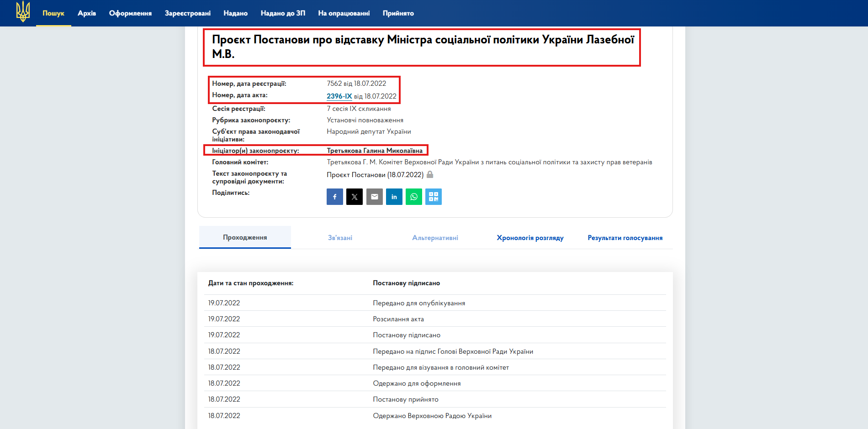Viewport: 868px width, 429px height.
Task: Click the Установчі повноваження rubric value
Action: pos(365,120)
